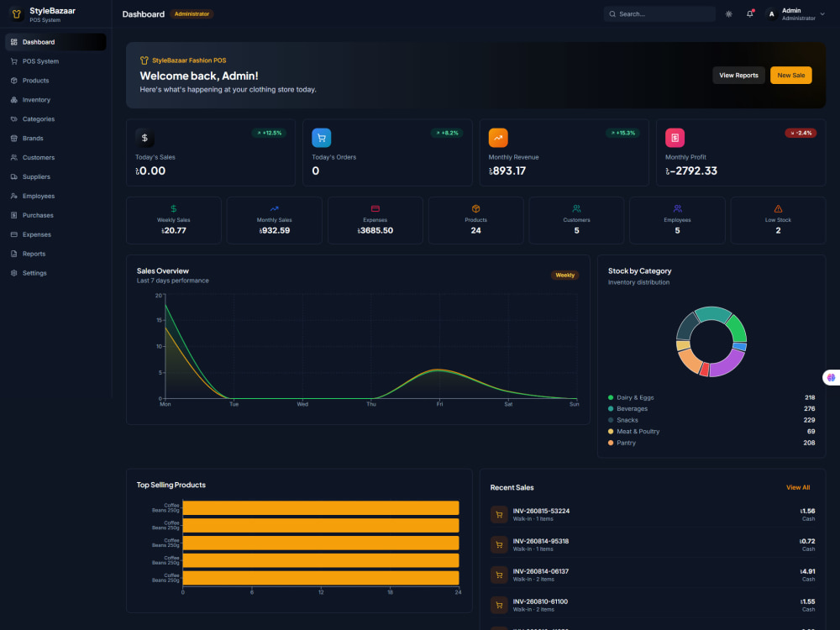Click the Administrator badge beside Dashboard
Image resolution: width=840 pixels, height=630 pixels.
point(192,14)
